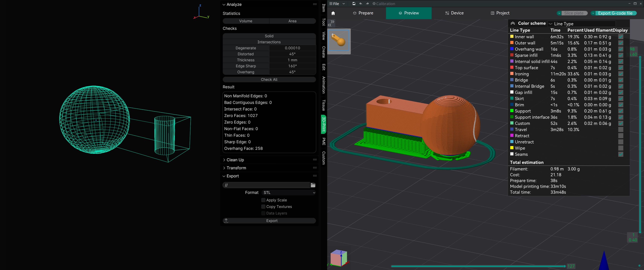Click the folder icon beside the export path
The width and height of the screenshot is (644, 270).
coord(313,185)
